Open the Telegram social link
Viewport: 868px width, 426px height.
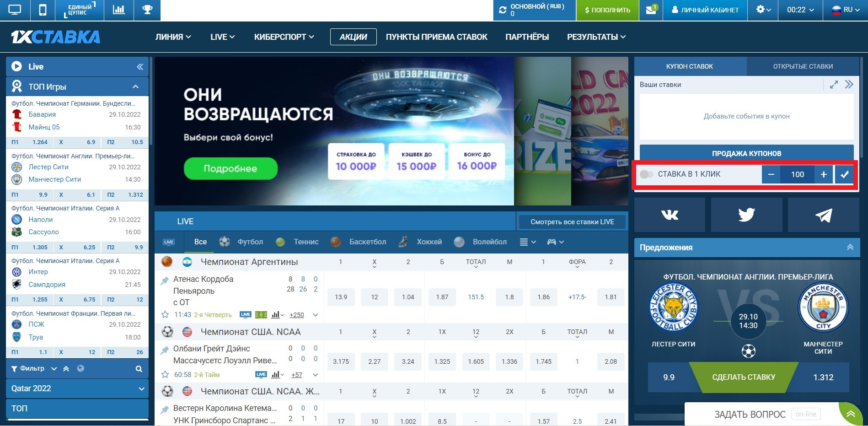(x=824, y=215)
